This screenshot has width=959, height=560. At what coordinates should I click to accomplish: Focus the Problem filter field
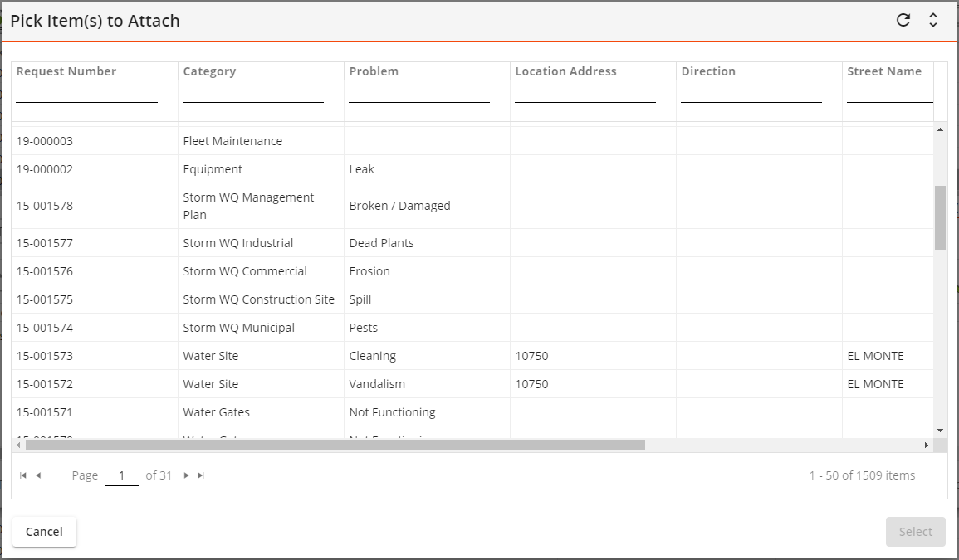[x=419, y=94]
